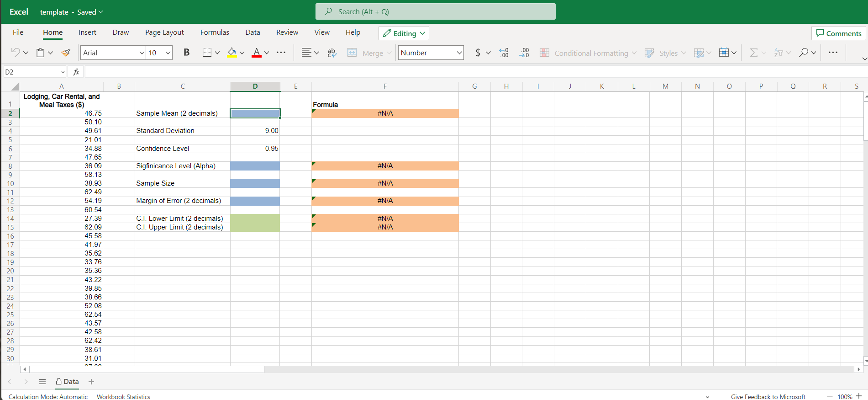
Task: Click the Undo icon
Action: click(x=16, y=53)
